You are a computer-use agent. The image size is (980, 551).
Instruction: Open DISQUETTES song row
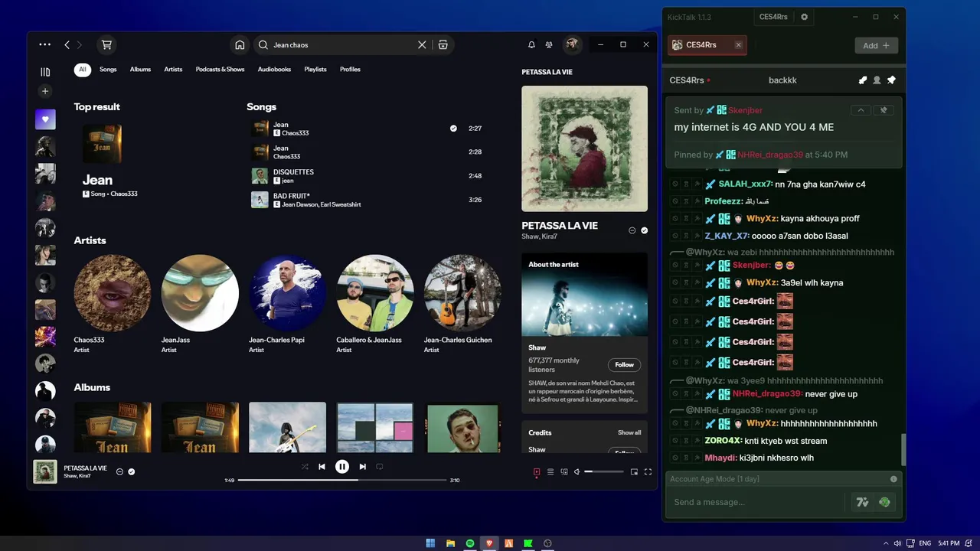367,176
